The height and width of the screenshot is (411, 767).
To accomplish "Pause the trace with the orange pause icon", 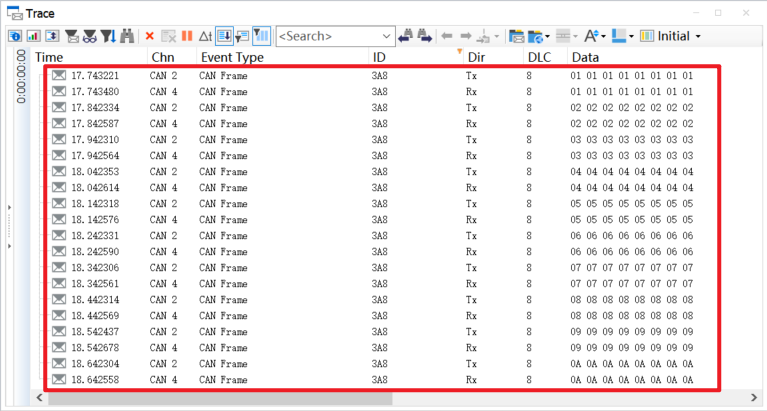I will pyautogui.click(x=187, y=36).
